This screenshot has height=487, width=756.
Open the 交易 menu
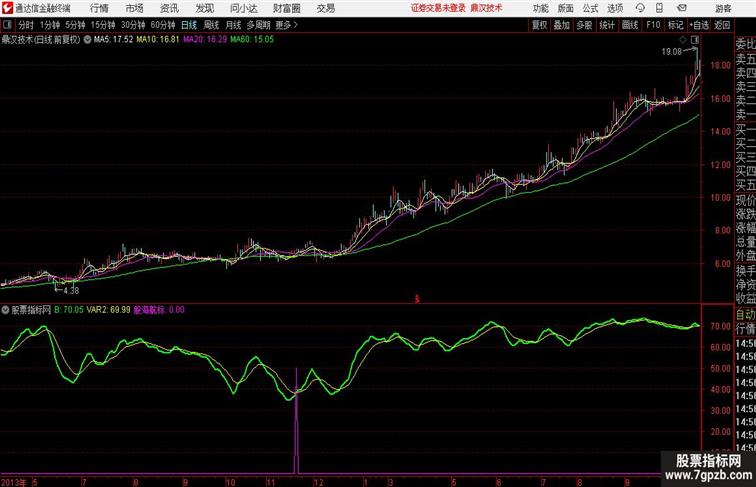click(325, 8)
